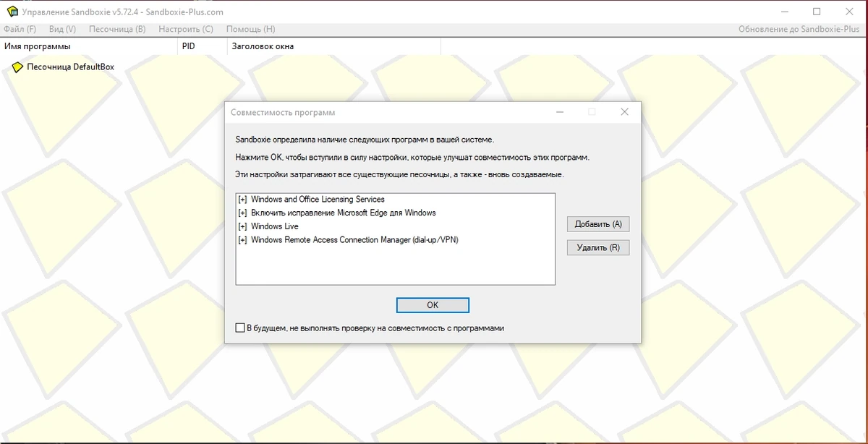
Task: Click the Sandboxie app icon in title bar
Action: (12, 12)
